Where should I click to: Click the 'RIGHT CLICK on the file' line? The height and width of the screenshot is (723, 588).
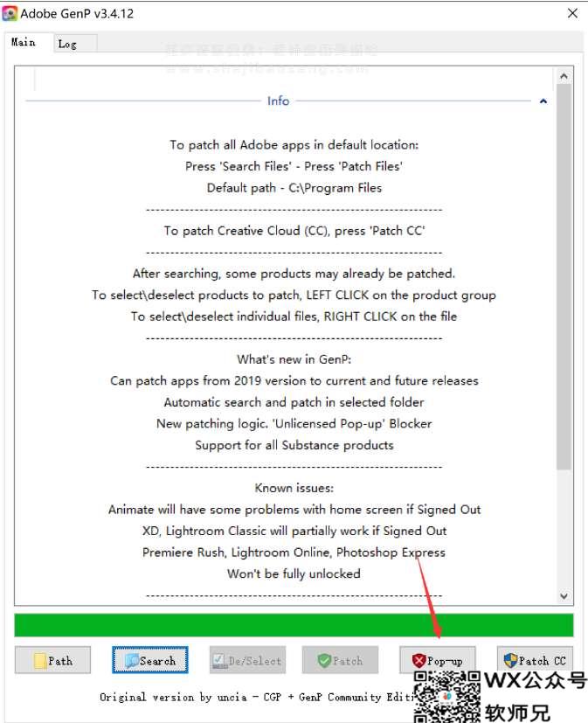(x=294, y=316)
